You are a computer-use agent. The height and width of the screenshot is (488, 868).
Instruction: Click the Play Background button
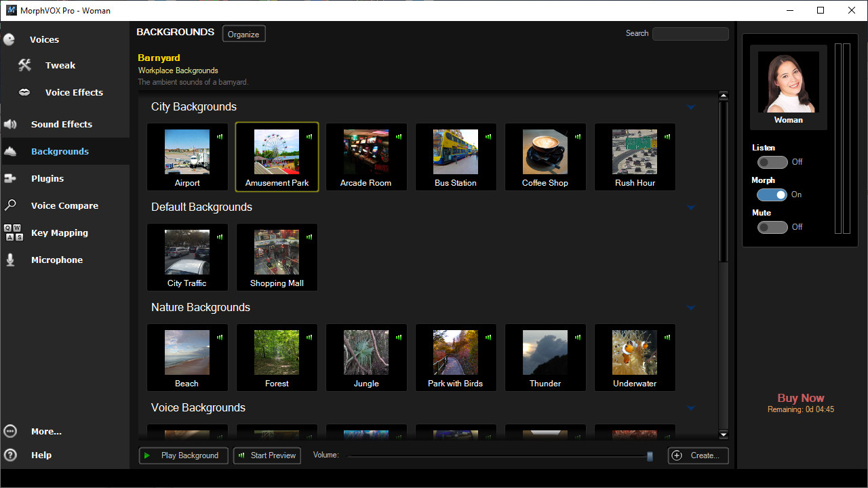(x=183, y=455)
